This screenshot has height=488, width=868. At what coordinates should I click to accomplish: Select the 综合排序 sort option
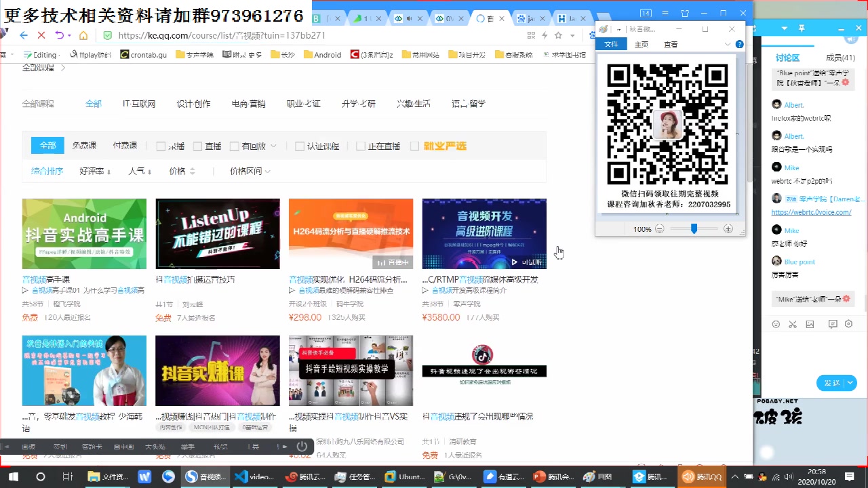[x=47, y=171]
